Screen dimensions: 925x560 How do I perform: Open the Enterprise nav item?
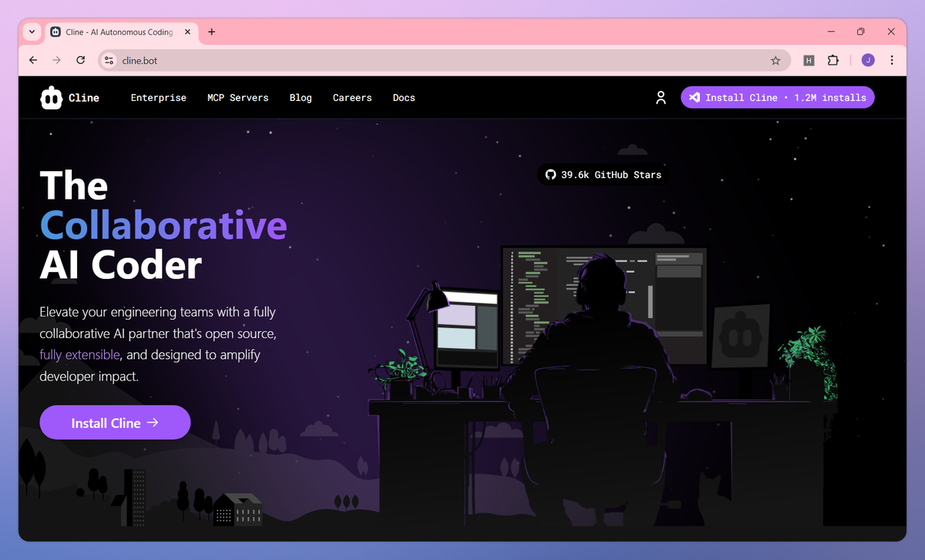[x=158, y=98]
